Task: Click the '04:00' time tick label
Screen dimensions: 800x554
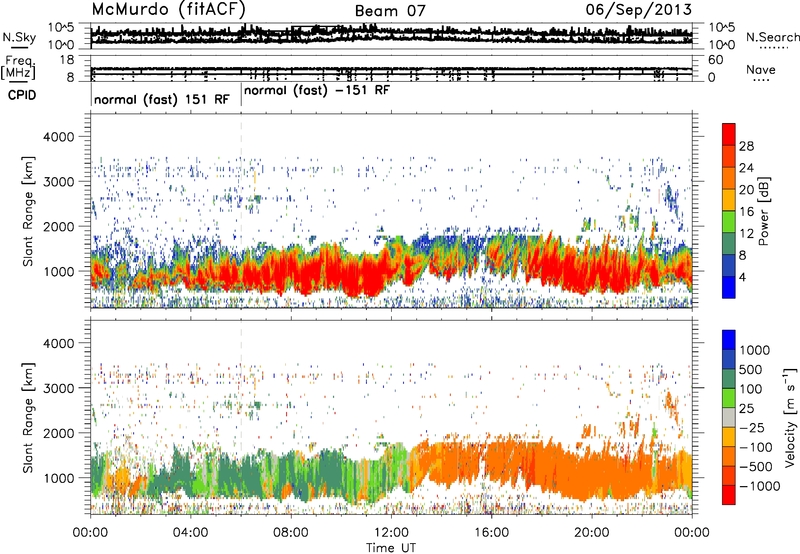Action: click(x=190, y=533)
